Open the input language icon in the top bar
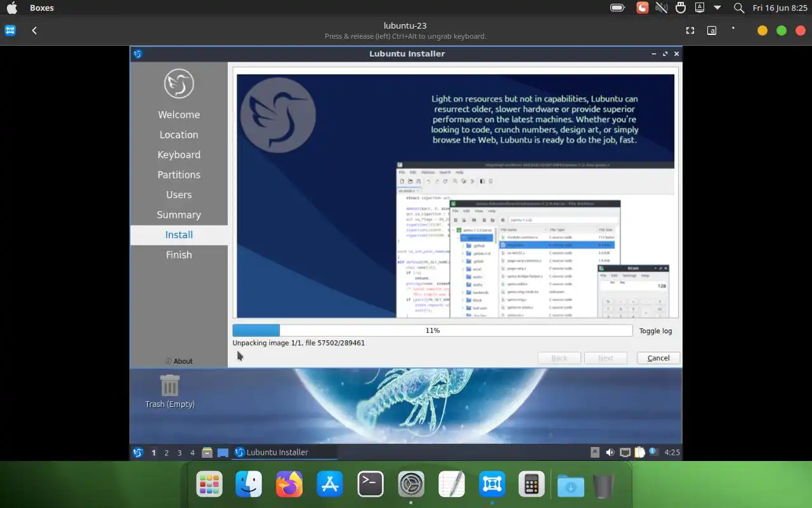812x508 pixels. (700, 8)
